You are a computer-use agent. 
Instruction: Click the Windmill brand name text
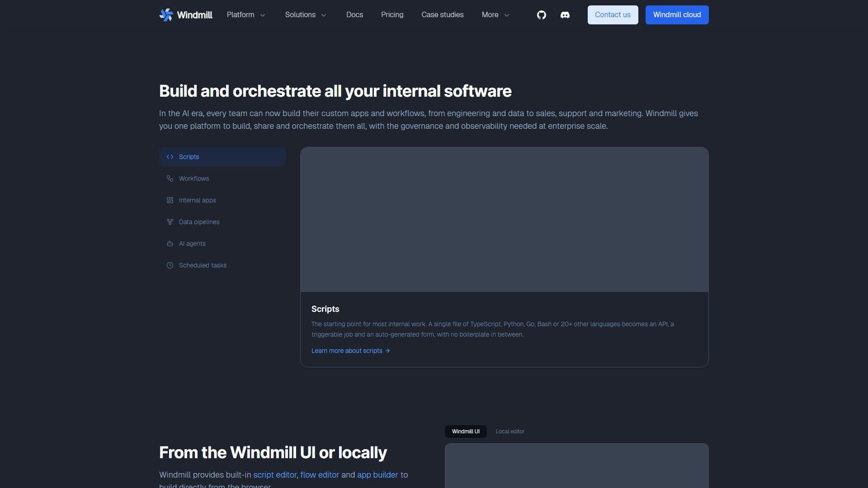point(194,15)
